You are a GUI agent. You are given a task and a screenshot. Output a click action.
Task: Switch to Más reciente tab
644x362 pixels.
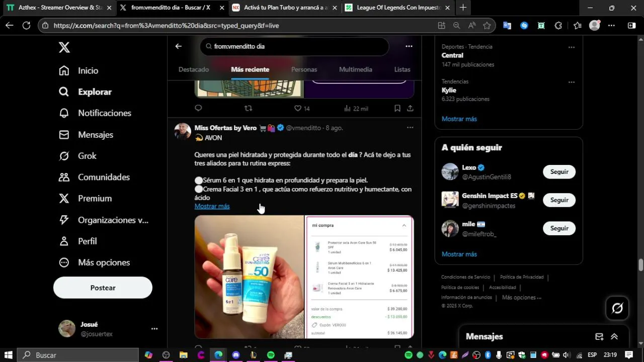coord(250,69)
